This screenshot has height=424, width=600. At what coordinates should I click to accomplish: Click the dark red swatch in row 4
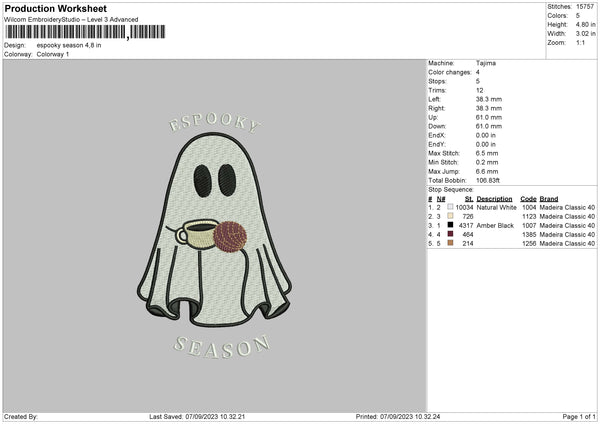[450, 234]
